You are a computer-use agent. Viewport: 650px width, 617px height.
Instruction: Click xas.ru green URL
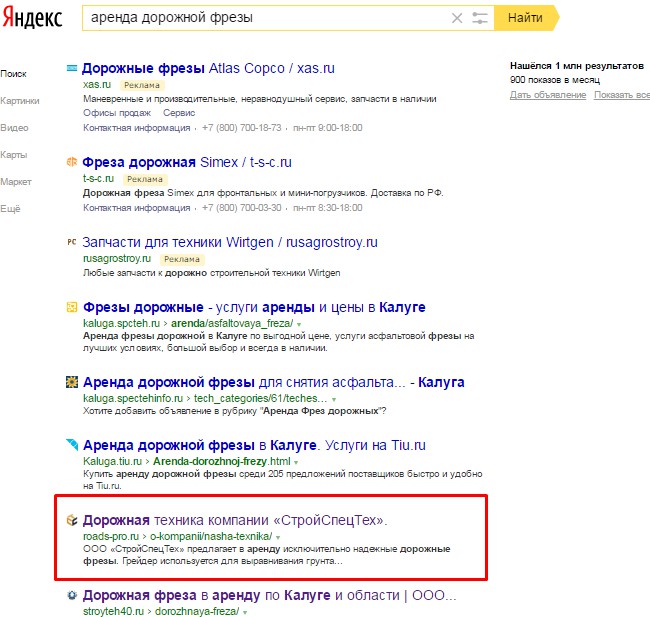click(x=97, y=85)
